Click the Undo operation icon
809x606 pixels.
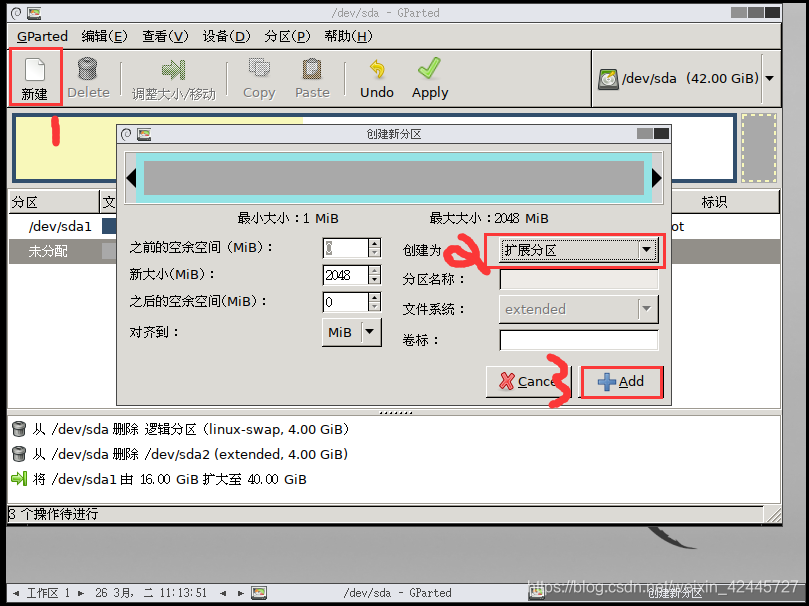click(x=376, y=77)
